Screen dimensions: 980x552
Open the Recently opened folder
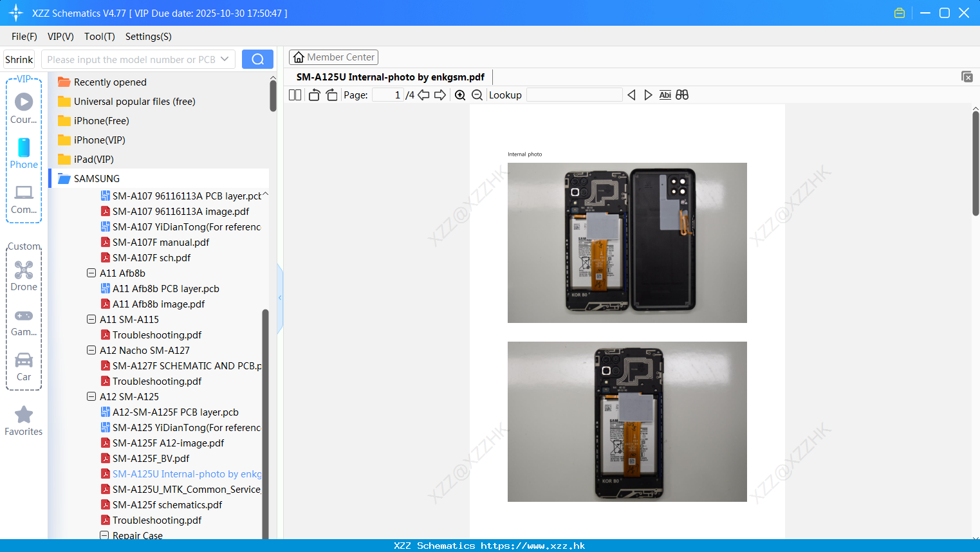(110, 82)
